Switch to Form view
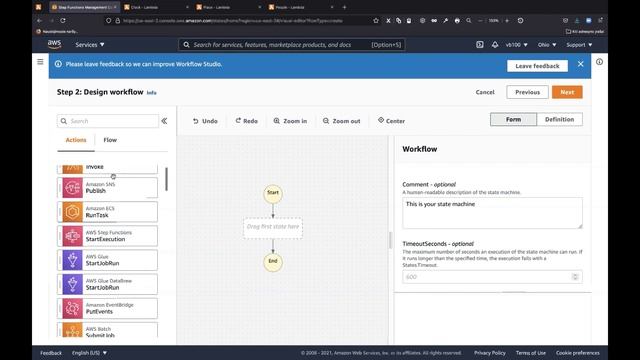 [x=513, y=119]
